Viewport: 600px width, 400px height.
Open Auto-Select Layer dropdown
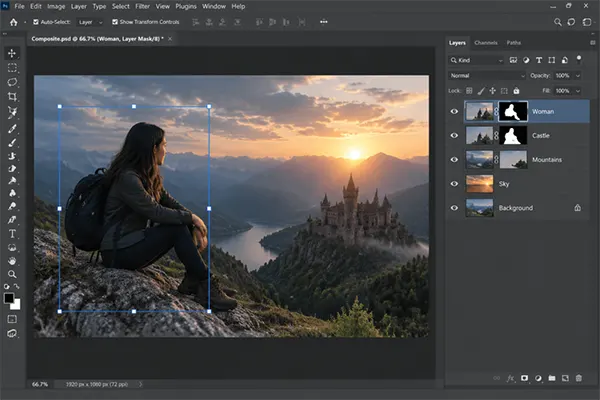click(x=90, y=22)
